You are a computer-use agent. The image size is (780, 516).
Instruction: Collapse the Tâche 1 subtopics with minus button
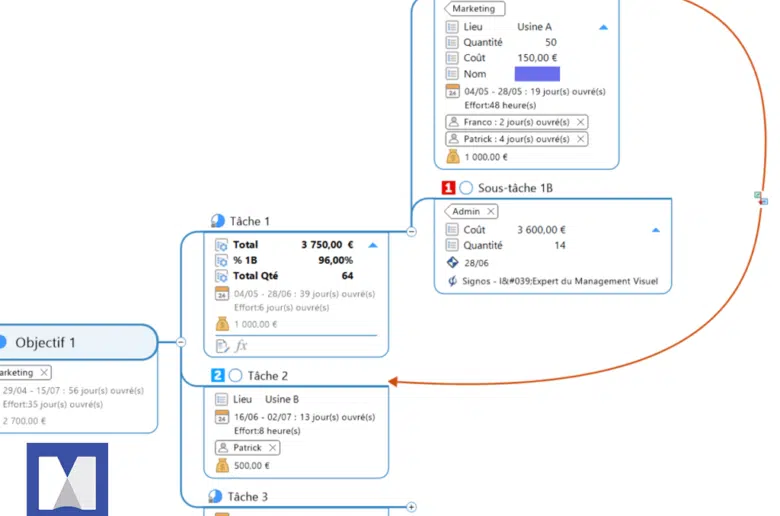(x=411, y=232)
